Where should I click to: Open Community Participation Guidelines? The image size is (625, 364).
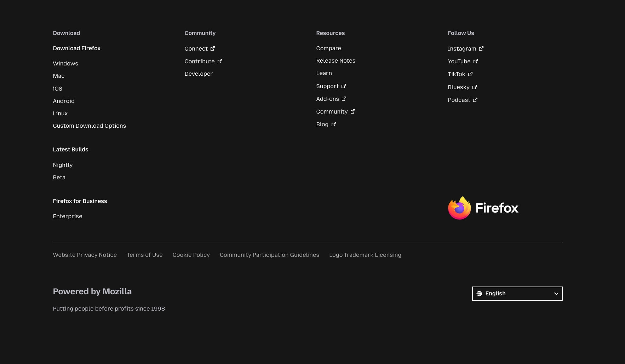(x=269, y=255)
